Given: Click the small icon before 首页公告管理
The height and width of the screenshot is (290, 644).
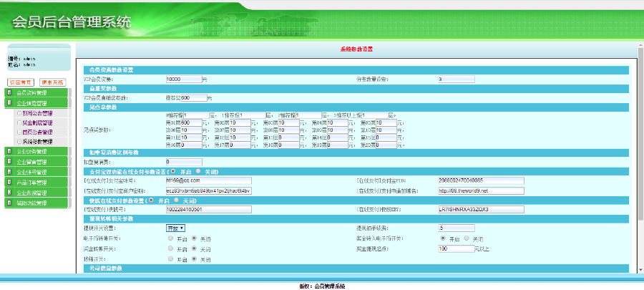Looking at the screenshot, I should pyautogui.click(x=18, y=132).
